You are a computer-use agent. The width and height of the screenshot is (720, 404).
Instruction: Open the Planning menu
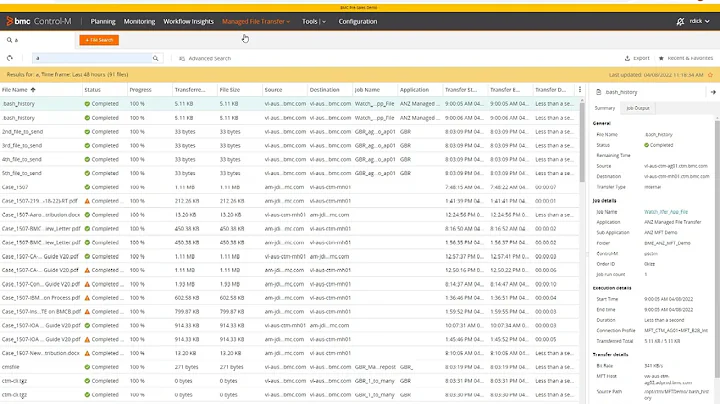coord(103,21)
